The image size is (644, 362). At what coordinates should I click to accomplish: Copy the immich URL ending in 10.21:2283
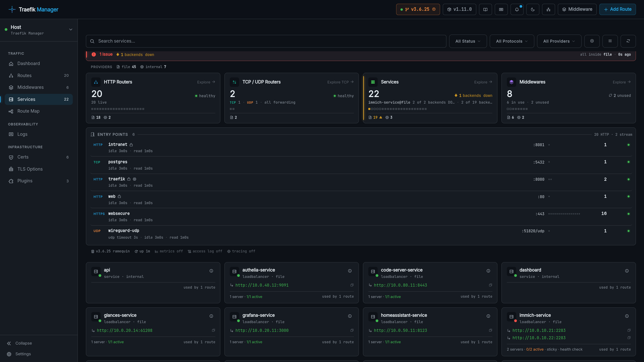pos(629,330)
